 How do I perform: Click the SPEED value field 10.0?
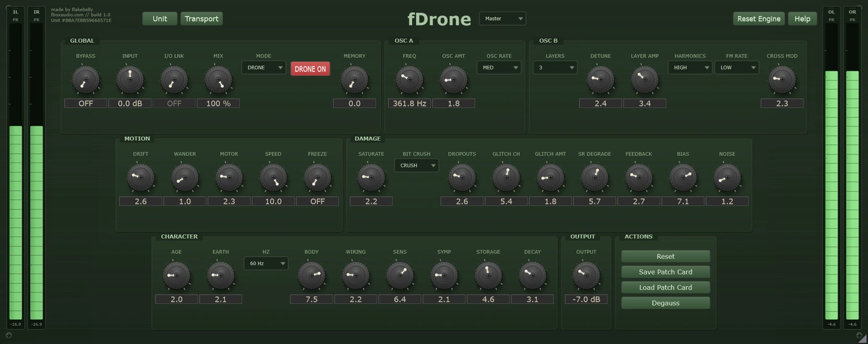tap(273, 201)
